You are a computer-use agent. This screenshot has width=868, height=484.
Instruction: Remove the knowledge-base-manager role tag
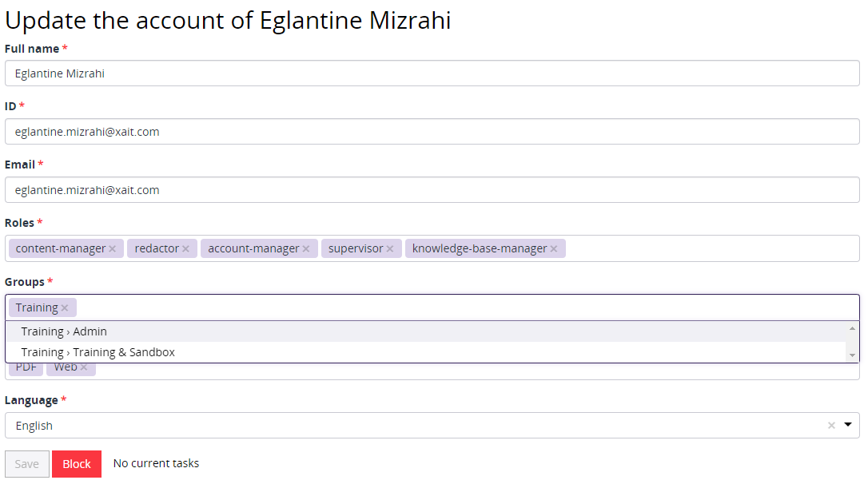pos(554,249)
